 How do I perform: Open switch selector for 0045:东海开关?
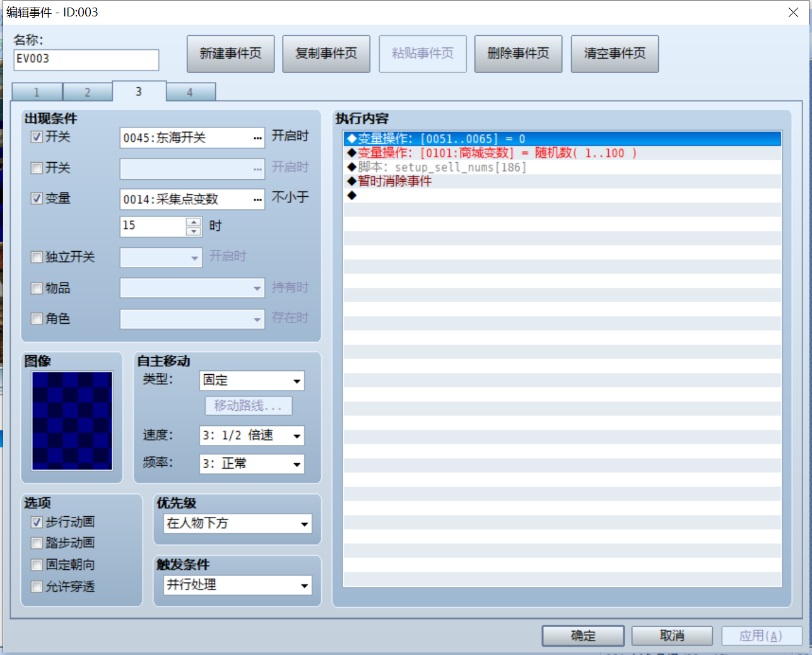pos(257,138)
